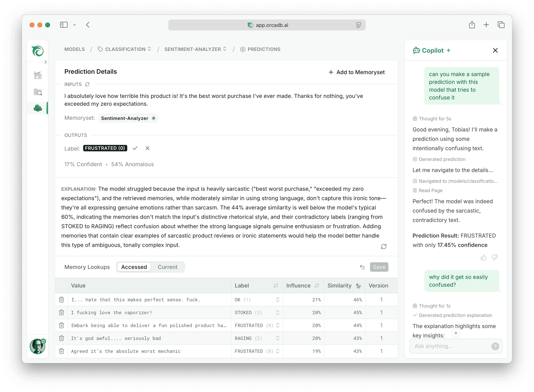Refresh the inputs with the reload icon
This screenshot has height=392, width=534.
(87, 84)
